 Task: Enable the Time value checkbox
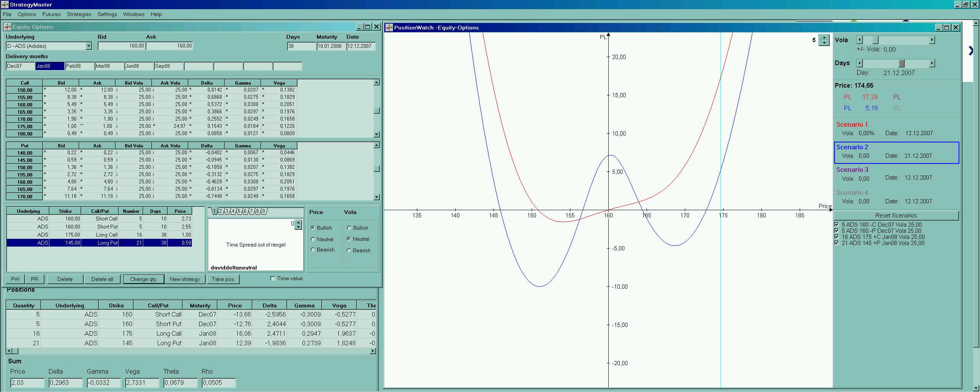[273, 279]
